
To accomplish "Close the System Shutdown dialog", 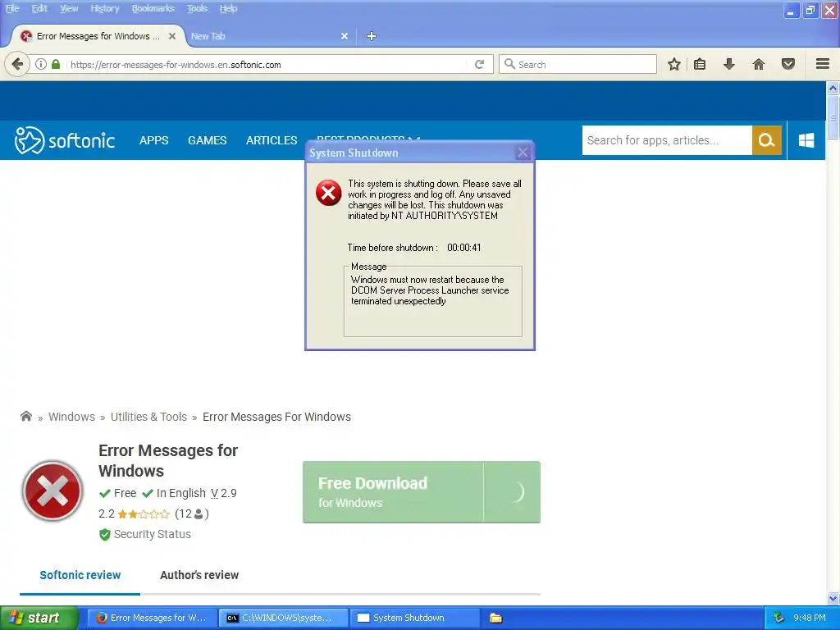I will click(x=523, y=153).
